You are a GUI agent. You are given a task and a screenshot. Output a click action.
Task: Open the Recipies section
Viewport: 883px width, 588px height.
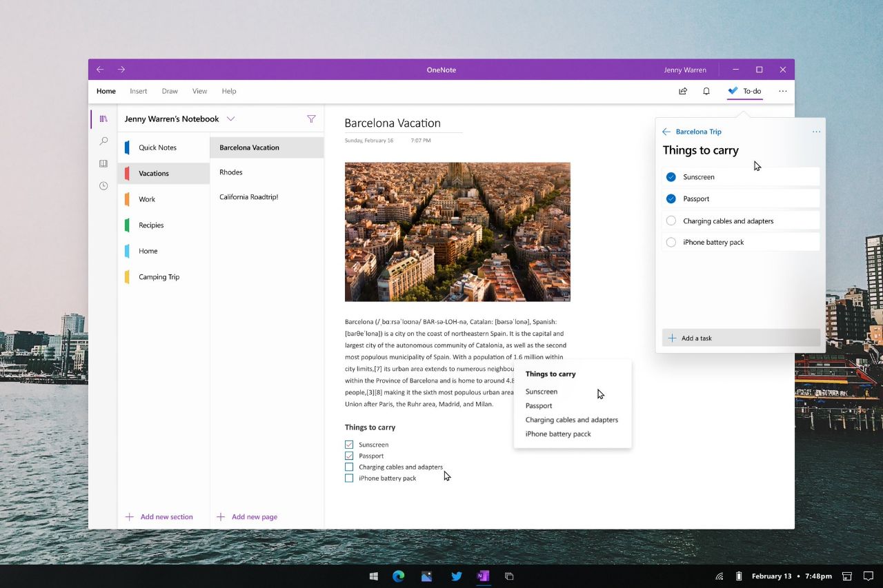[163, 225]
